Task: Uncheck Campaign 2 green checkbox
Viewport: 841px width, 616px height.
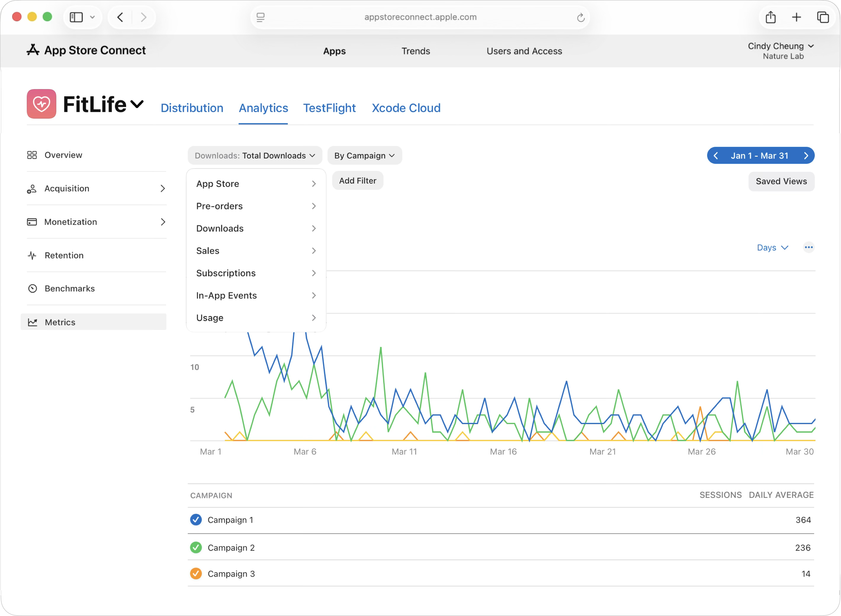Action: coord(196,547)
